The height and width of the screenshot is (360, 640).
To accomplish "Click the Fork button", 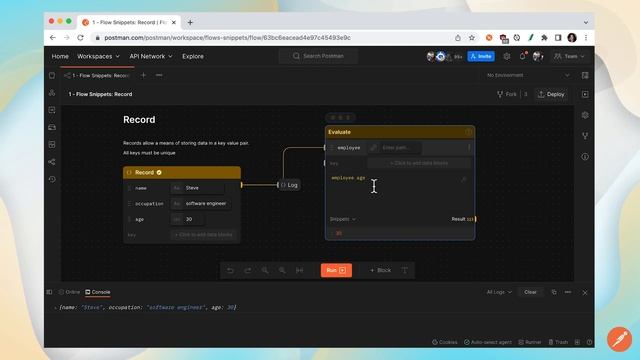I will 507,94.
